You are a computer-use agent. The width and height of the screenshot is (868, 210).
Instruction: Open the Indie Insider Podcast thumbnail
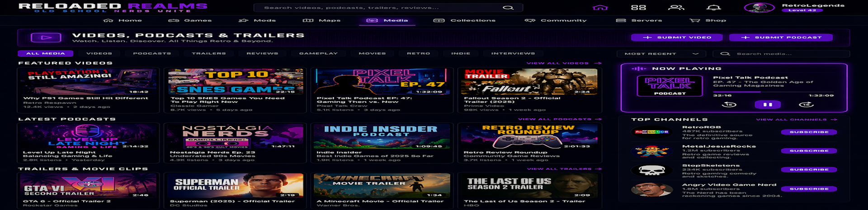click(382, 136)
